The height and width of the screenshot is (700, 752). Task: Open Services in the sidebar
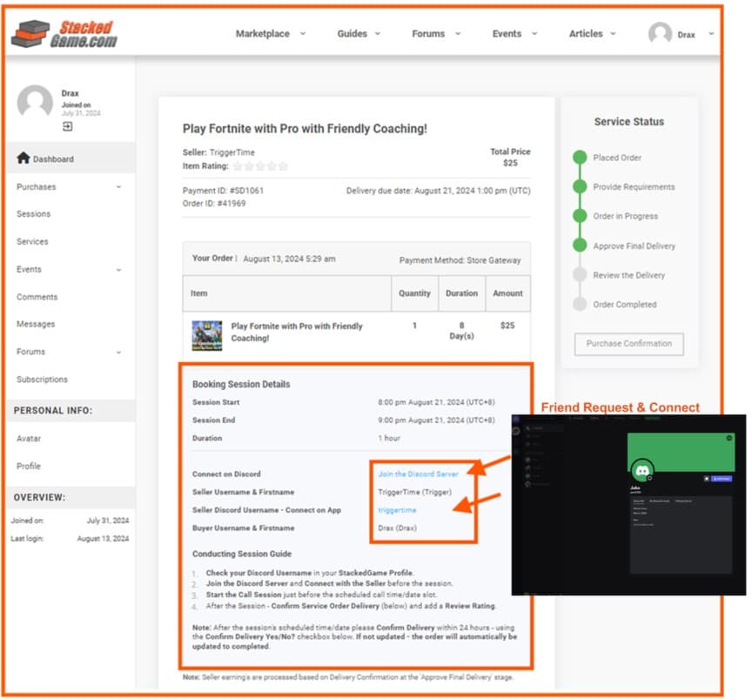point(32,241)
